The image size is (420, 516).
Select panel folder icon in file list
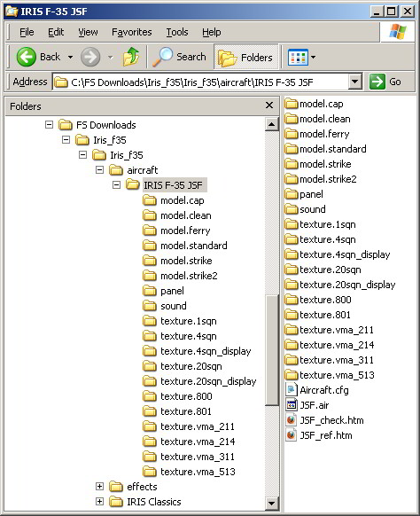(291, 194)
